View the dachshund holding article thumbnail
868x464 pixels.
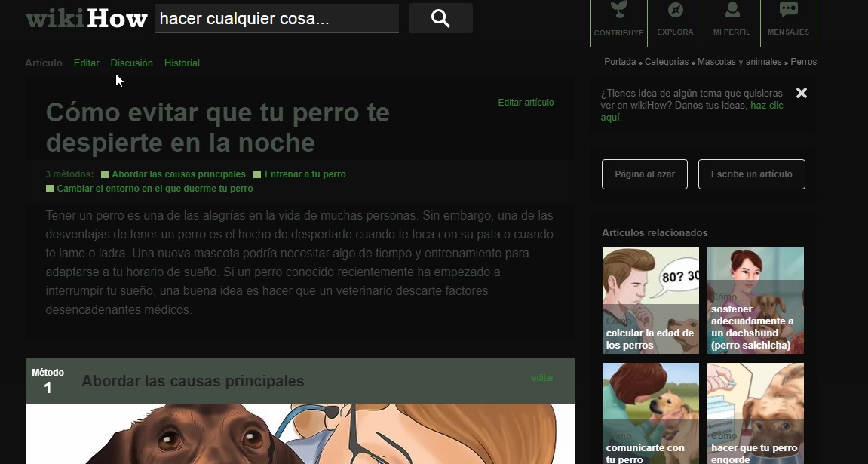(754, 300)
